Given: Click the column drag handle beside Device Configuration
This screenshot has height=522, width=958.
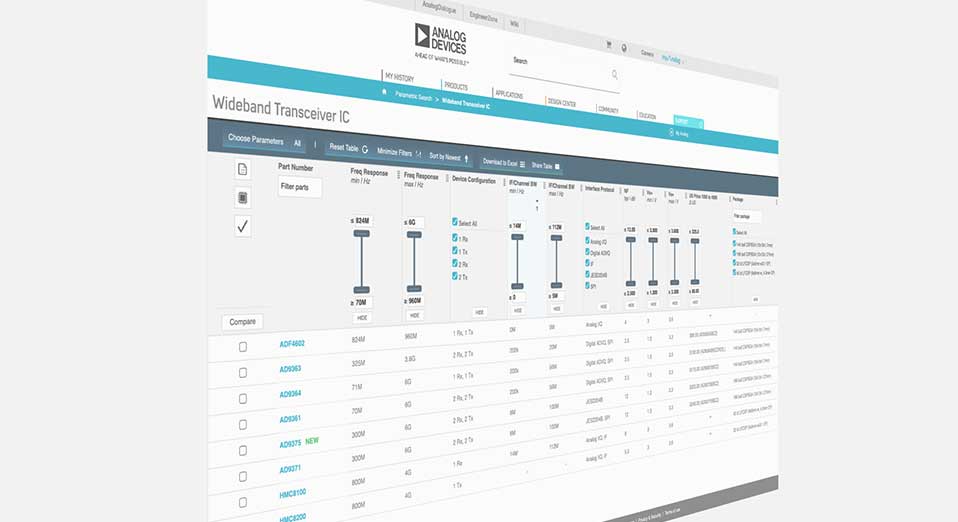Looking at the screenshot, I should point(447,178).
